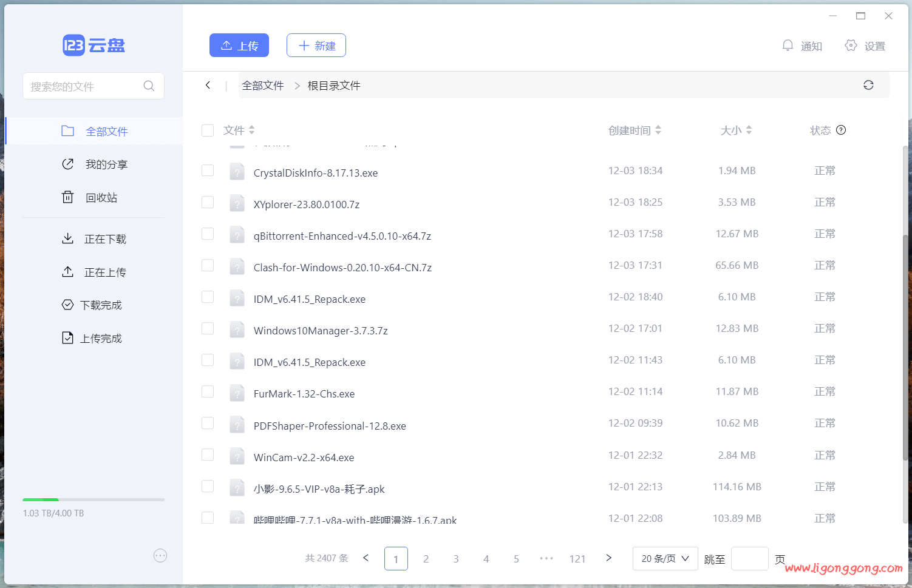
Task: Click file icon of WinCam-v2.2-x64.exe
Action: pyautogui.click(x=237, y=456)
